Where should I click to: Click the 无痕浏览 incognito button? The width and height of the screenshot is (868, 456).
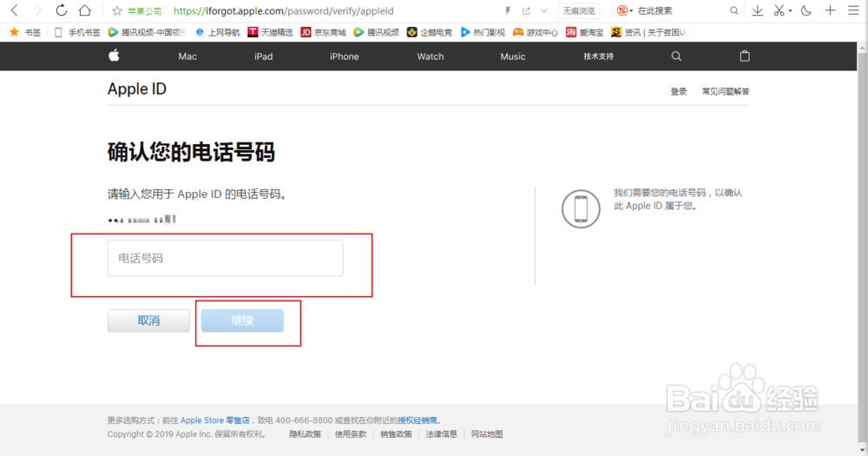coord(578,10)
